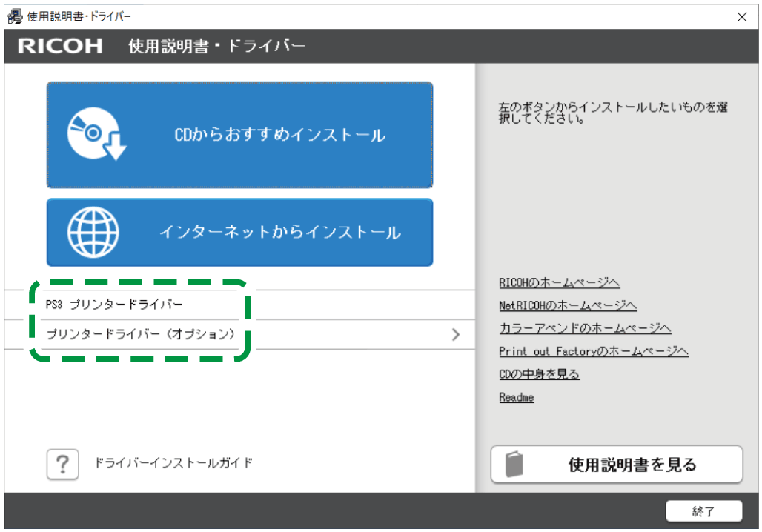The height and width of the screenshot is (532, 762).
Task: Click the 終了 button to exit
Action: (x=704, y=511)
